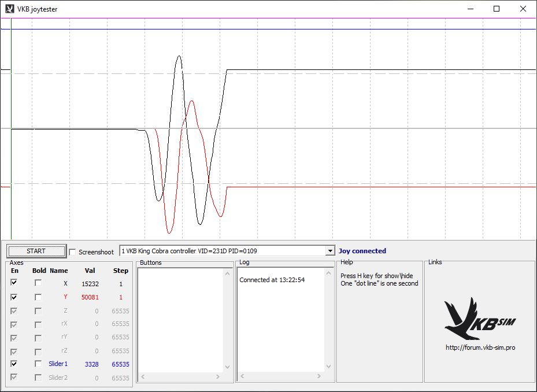Screen dimensions: 537x392
Task: Enable Bold for the Y axis
Action: click(x=38, y=297)
